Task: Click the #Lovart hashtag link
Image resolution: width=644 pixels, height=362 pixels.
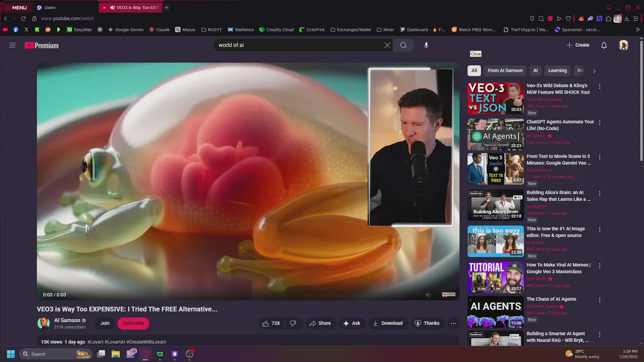Action: pos(96,342)
